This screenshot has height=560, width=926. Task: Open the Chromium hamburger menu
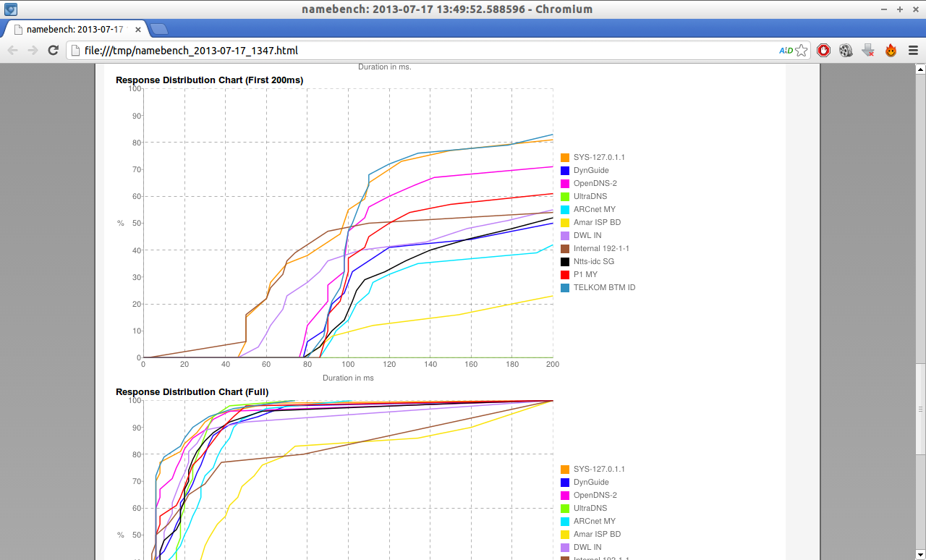pos(913,51)
